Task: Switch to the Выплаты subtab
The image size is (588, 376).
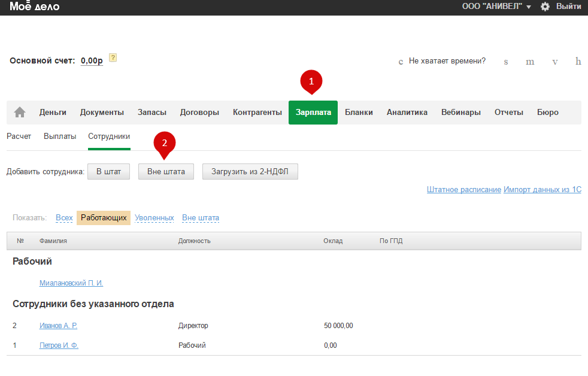Action: [60, 137]
